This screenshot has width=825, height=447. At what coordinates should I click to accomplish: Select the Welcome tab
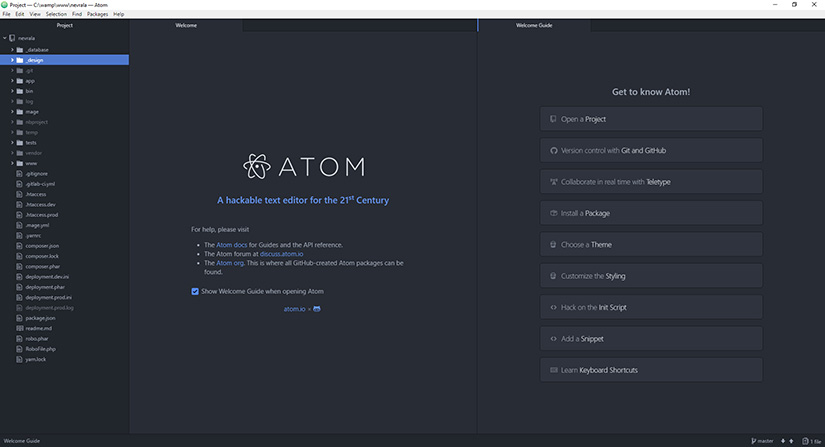coord(186,25)
